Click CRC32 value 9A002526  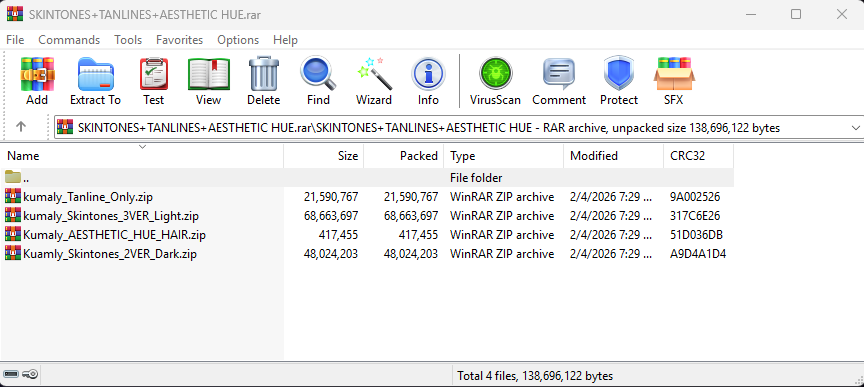point(695,196)
